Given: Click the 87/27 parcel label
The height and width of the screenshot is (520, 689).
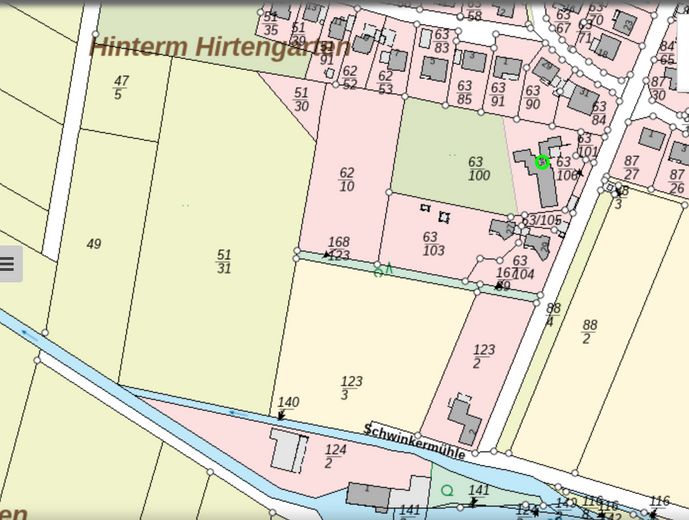Looking at the screenshot, I should coord(631,168).
